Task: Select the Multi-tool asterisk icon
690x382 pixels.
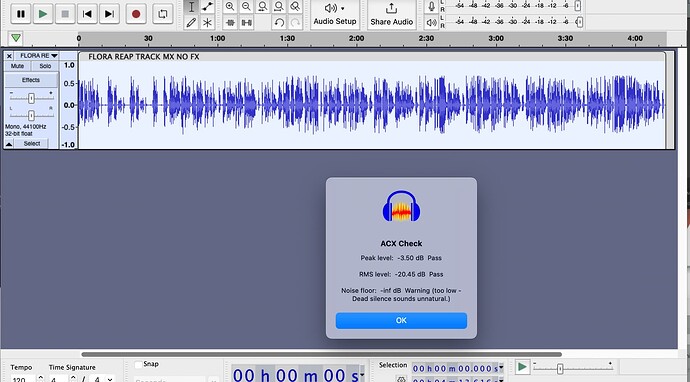Action: 207,22
